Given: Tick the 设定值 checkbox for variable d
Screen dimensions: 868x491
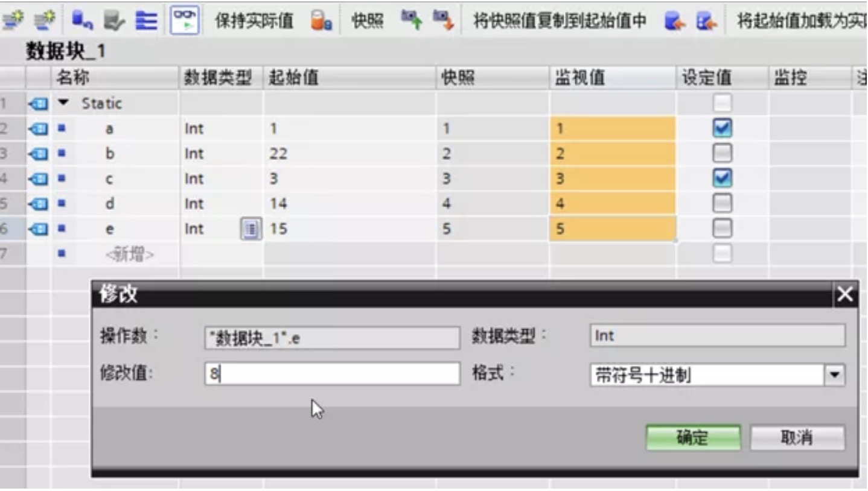Looking at the screenshot, I should pos(722,203).
